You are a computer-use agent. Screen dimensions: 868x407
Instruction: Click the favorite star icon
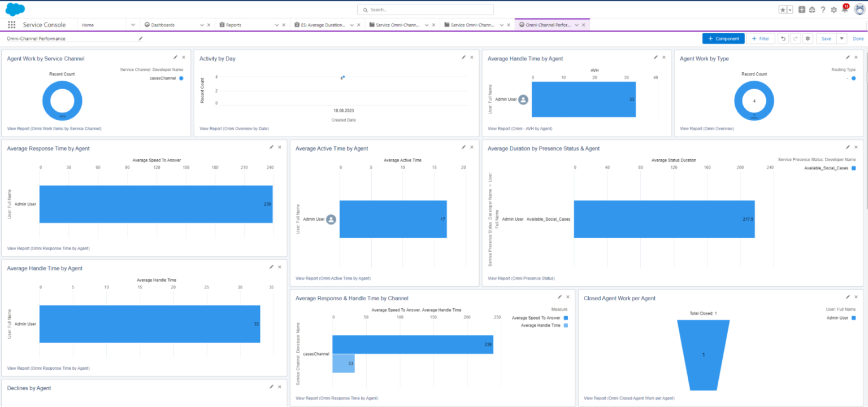pos(782,10)
